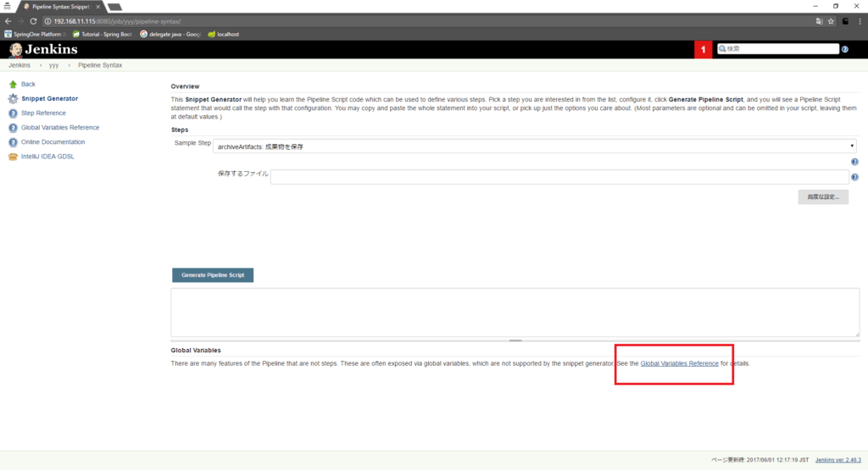
Task: Click the Generate Pipeline Script button
Action: click(213, 275)
